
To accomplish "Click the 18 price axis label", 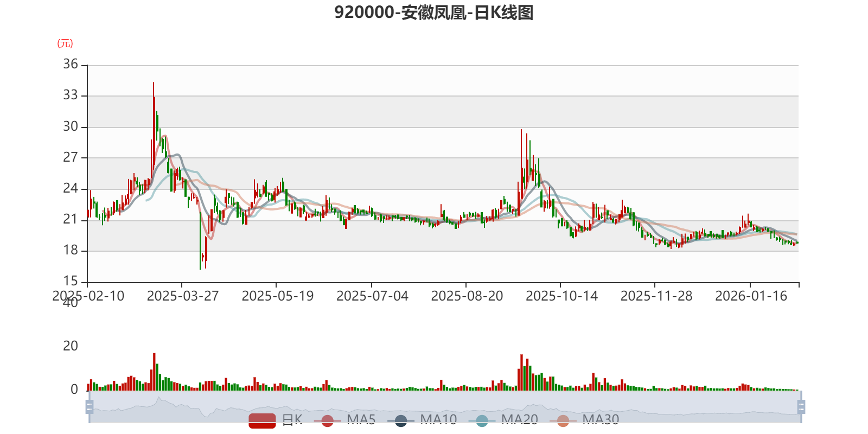I will [x=71, y=251].
